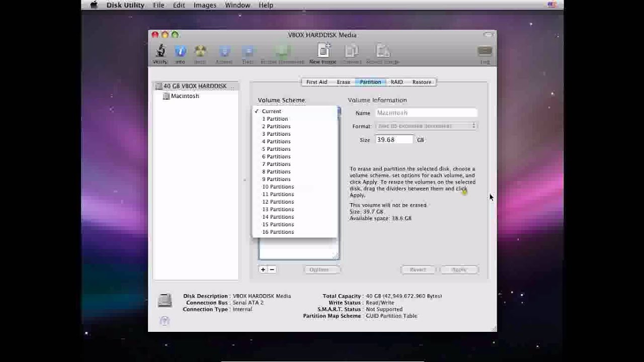Select 40 GB VBOX HARDDISK in sidebar
Image resolution: width=644 pixels, height=362 pixels.
coord(196,86)
